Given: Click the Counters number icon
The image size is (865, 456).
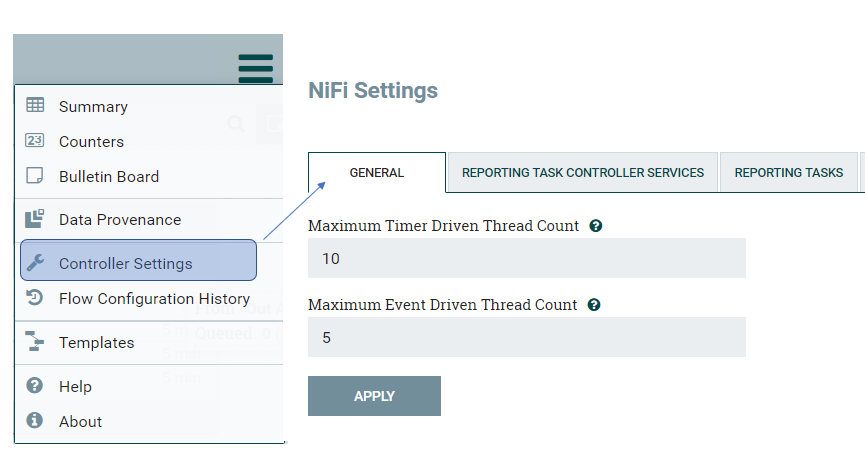Looking at the screenshot, I should 35,140.
